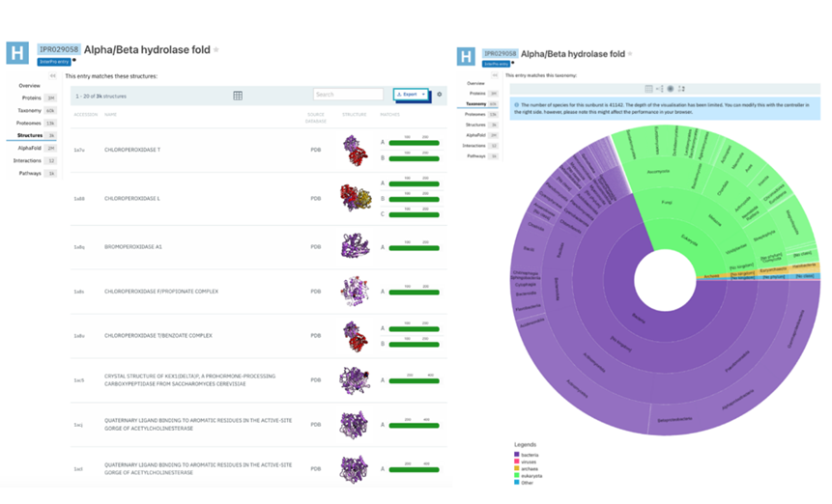Click into the structures Search field
Screen dimensions: 832x504
[x=348, y=95]
